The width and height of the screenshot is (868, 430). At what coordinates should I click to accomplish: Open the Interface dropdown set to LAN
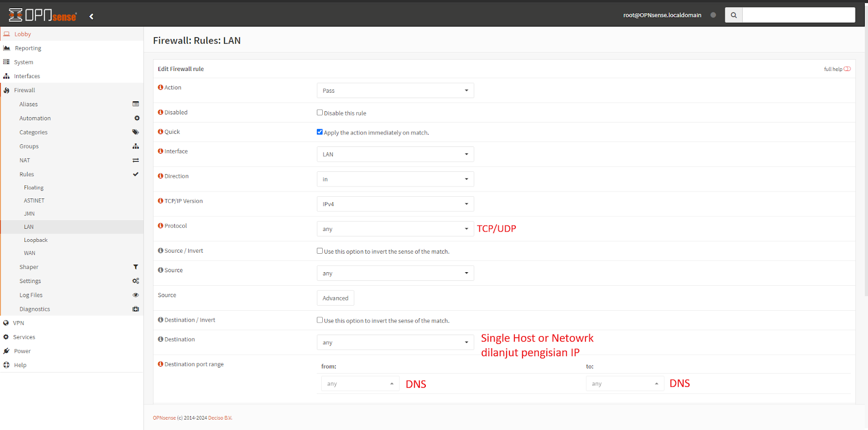[x=395, y=155]
